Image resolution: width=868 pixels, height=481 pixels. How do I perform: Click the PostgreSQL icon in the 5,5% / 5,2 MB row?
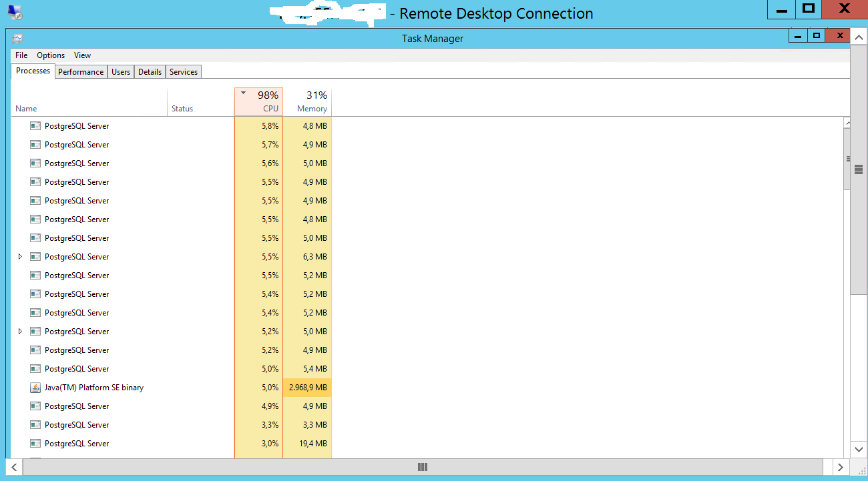pyautogui.click(x=35, y=276)
